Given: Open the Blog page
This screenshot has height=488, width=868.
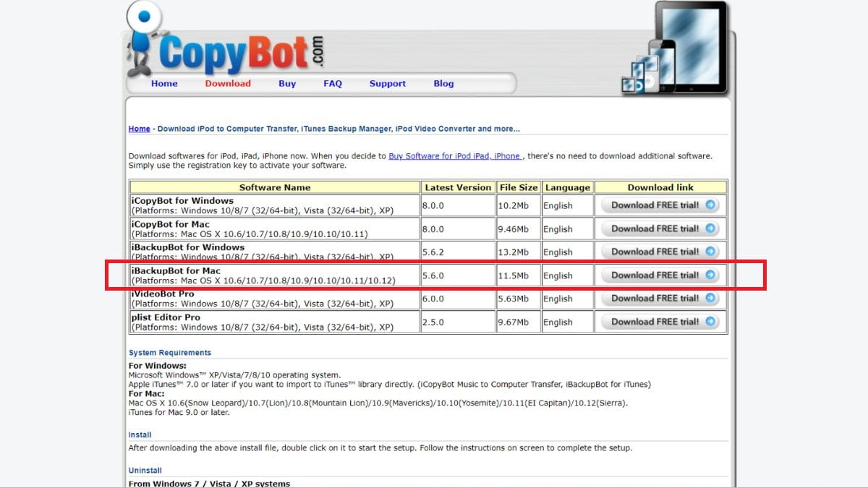Looking at the screenshot, I should [x=443, y=84].
